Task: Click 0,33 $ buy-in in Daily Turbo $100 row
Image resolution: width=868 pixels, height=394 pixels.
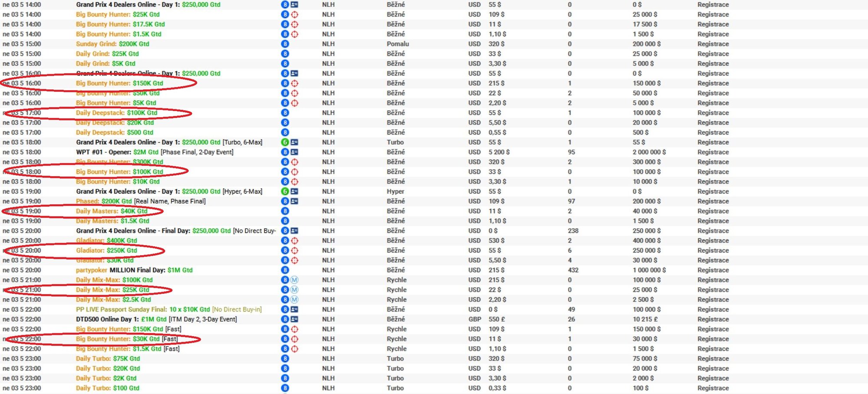Action: pos(497,388)
